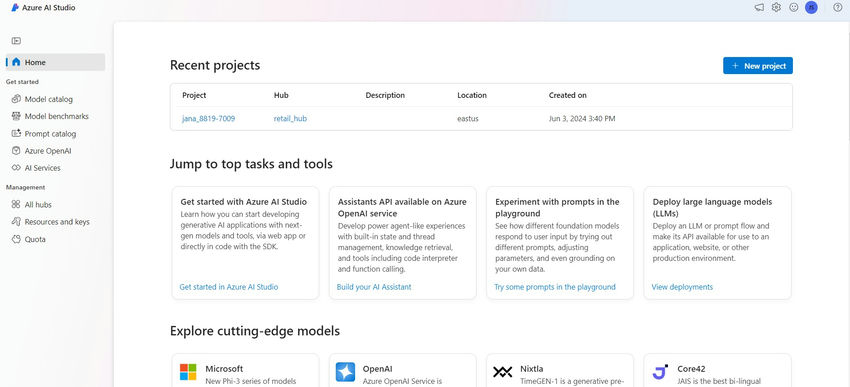Screen dimensions: 850x387
Task: Click the Microsoft logo in model card
Action: (x=188, y=372)
